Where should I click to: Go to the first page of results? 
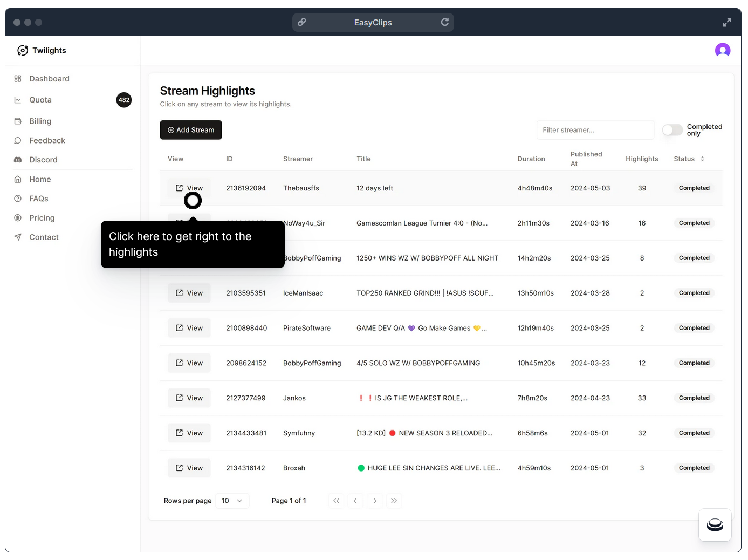coord(336,501)
